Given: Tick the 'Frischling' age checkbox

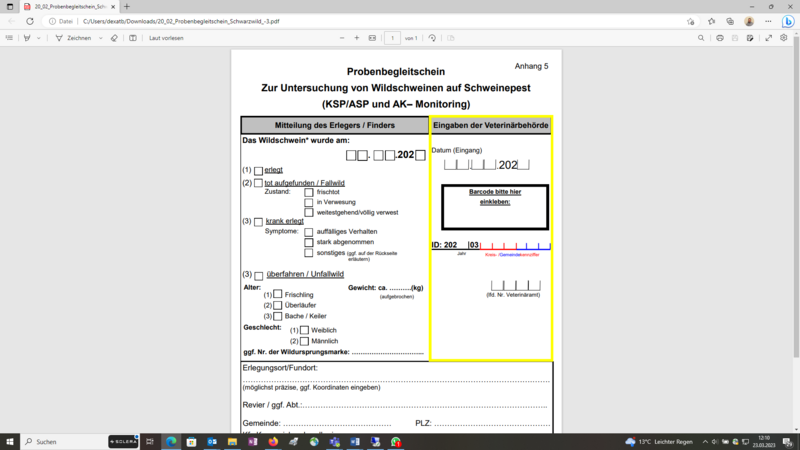Looking at the screenshot, I should click(x=278, y=294).
